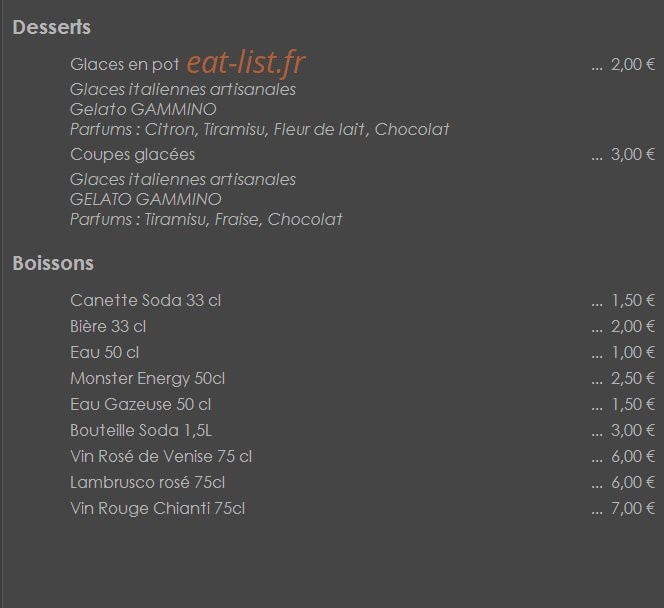Screen dimensions: 664x608
Task: Click Parfums line listing Citron and Tiramisu
Action: point(260,130)
